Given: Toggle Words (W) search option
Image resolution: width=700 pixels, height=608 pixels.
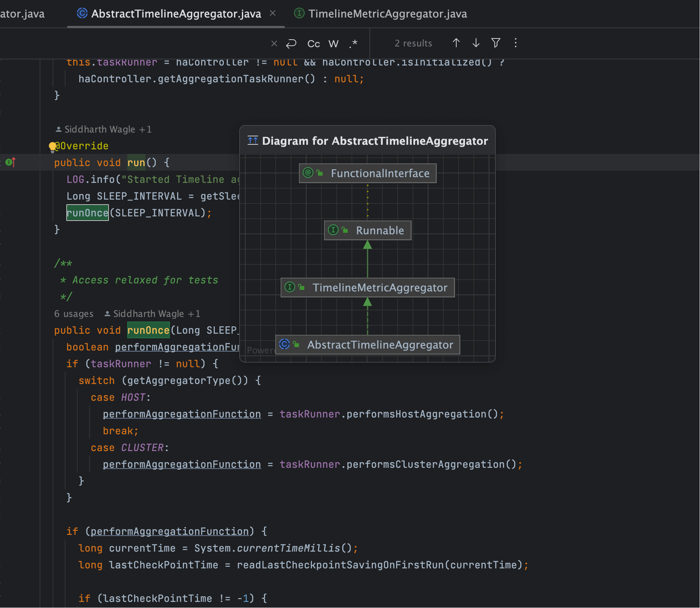Looking at the screenshot, I should click(x=334, y=44).
